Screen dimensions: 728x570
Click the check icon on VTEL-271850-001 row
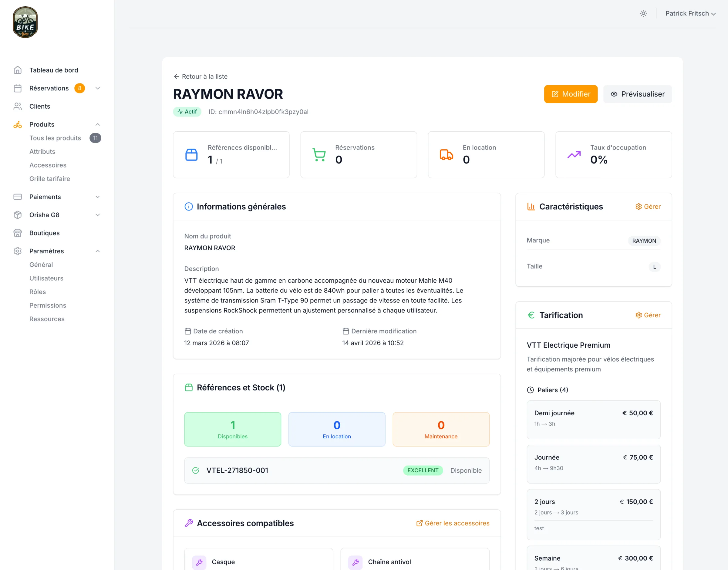click(196, 471)
